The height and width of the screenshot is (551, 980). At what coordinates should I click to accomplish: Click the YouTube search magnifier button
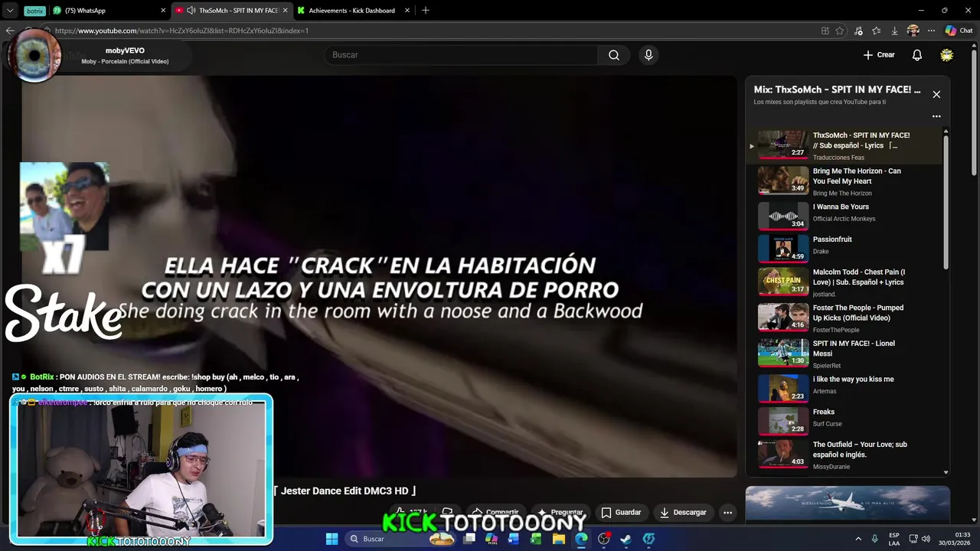click(x=614, y=55)
